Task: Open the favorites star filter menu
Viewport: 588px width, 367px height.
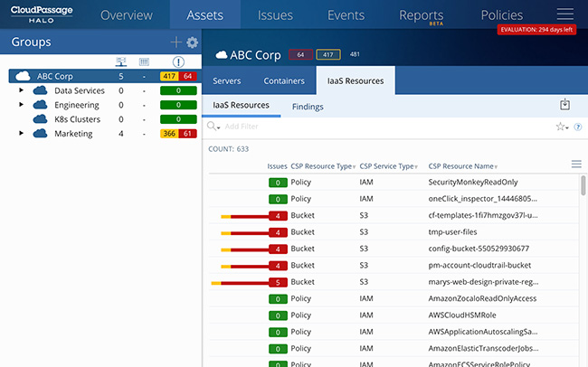Action: point(562,127)
